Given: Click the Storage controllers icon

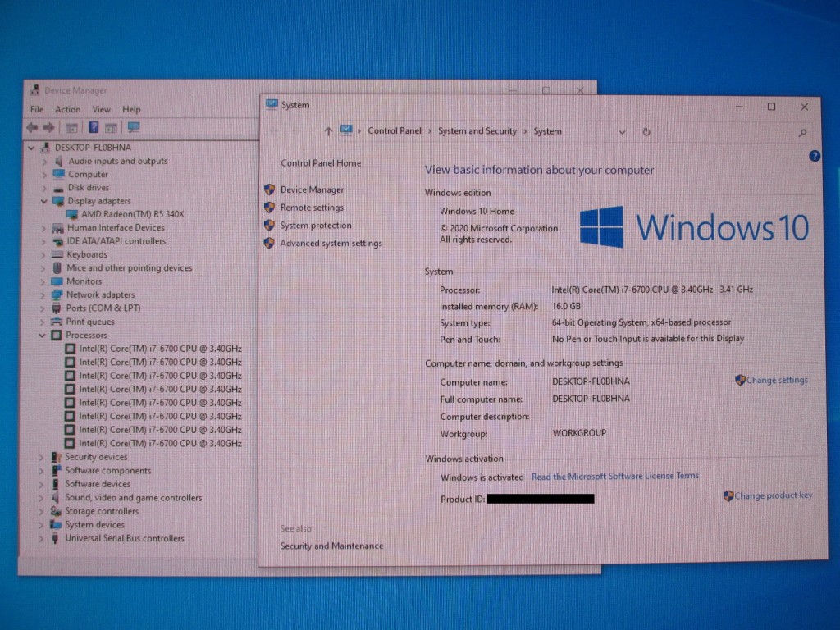Looking at the screenshot, I should (56, 511).
